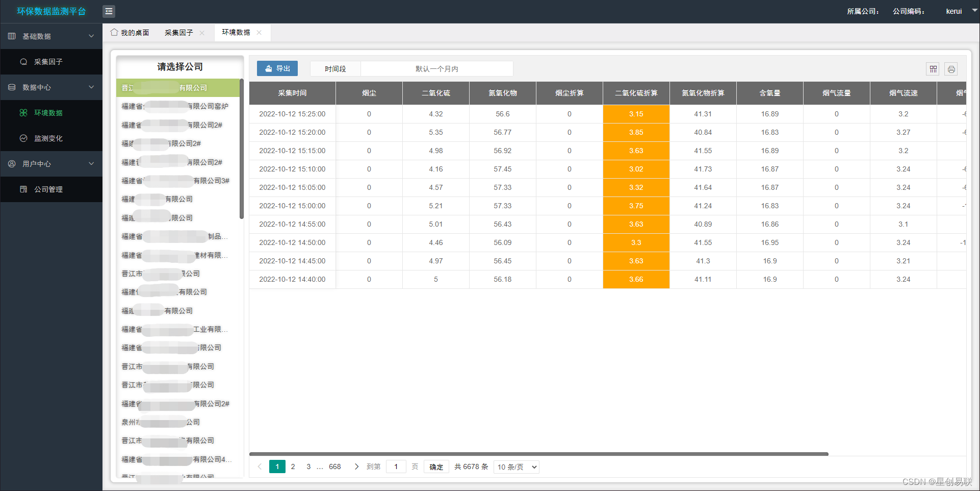Select the 泉州 company in list

coord(177,422)
